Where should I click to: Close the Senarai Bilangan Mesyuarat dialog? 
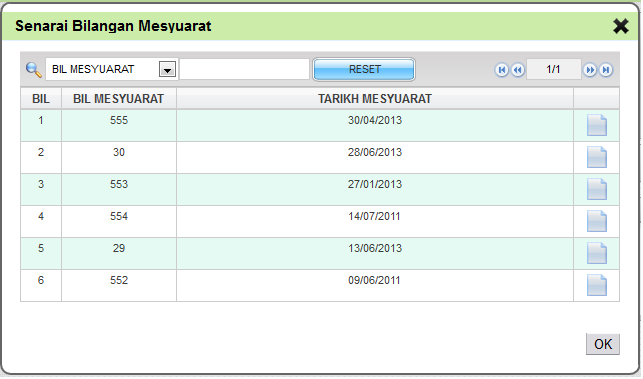click(x=620, y=26)
